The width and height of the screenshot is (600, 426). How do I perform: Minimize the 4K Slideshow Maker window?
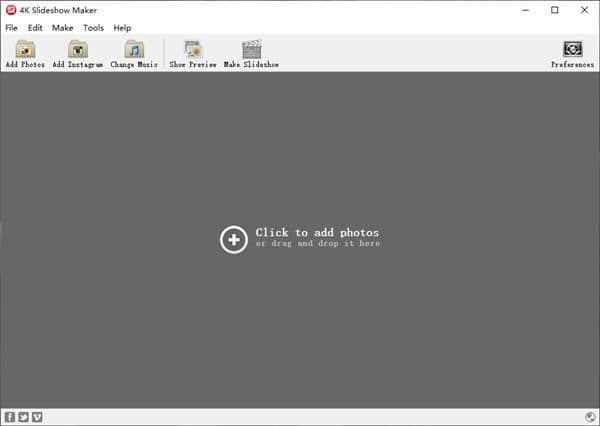coord(525,10)
